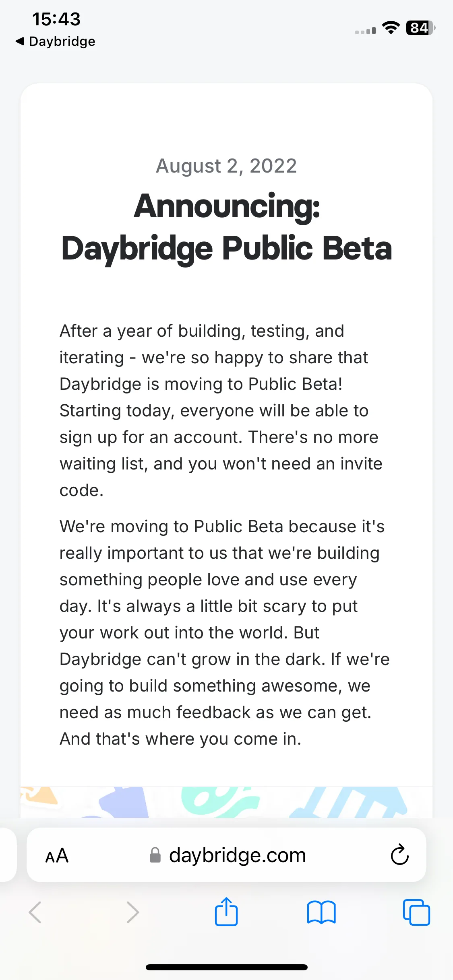Tap the adjacent tab peeking beside address bar
This screenshot has height=980, width=453.
pos(8,855)
